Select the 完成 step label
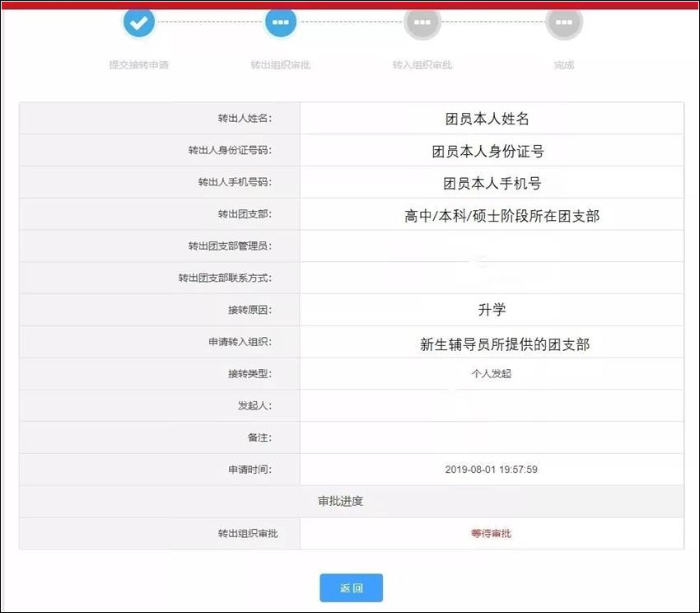Viewport: 700px width, 613px height. (x=564, y=65)
